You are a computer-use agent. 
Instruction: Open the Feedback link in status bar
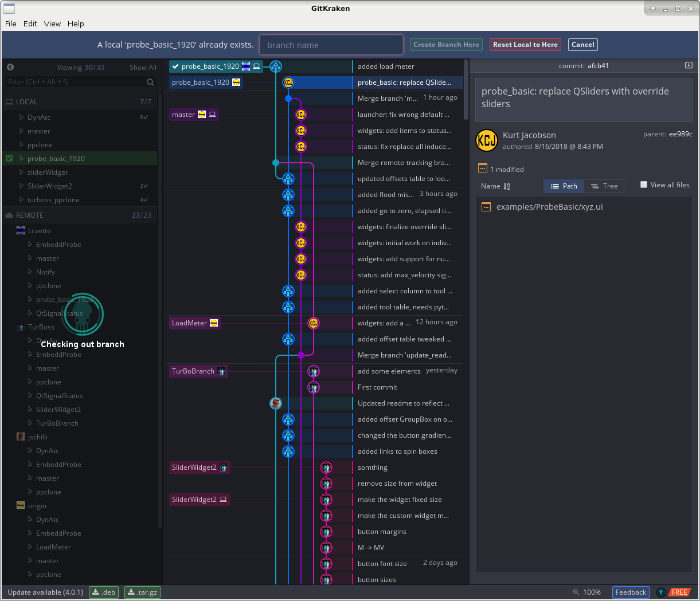631,592
